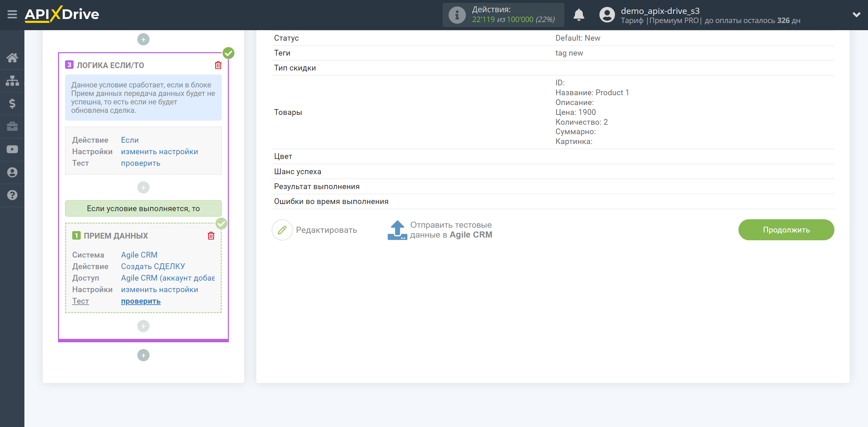Go to Home in the sidebar
Image resolution: width=868 pixels, height=427 pixels.
[x=12, y=58]
